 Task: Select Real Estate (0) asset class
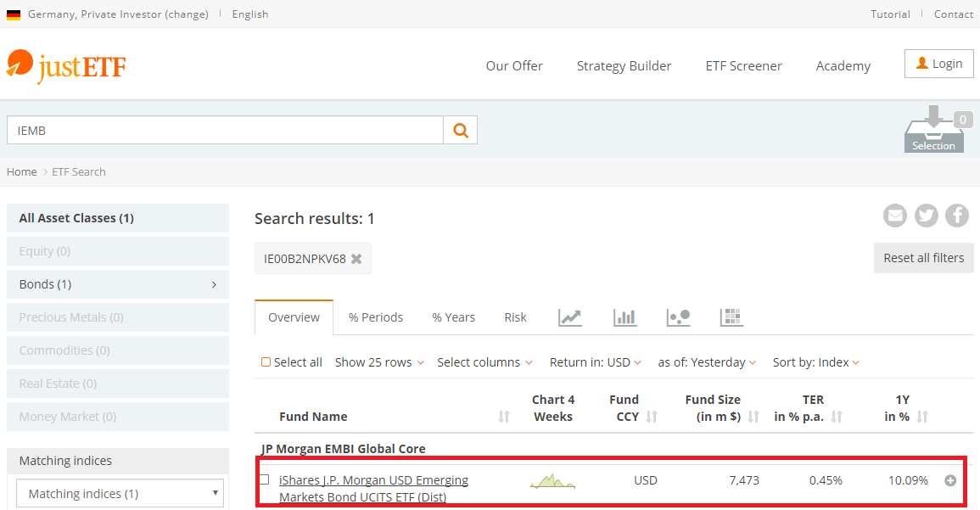tap(117, 384)
